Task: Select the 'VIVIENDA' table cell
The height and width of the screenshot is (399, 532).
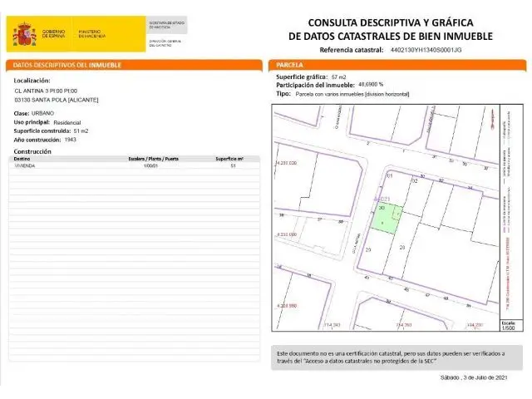Action: tap(25, 166)
